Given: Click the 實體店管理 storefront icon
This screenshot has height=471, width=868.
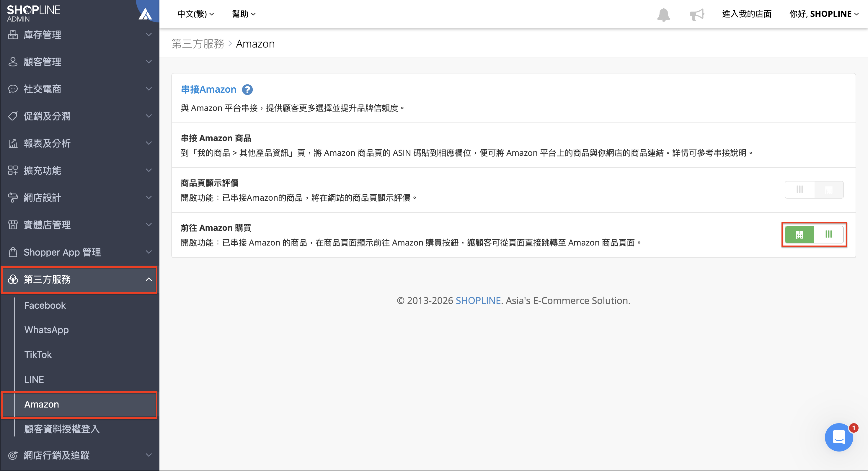Looking at the screenshot, I should tap(13, 225).
